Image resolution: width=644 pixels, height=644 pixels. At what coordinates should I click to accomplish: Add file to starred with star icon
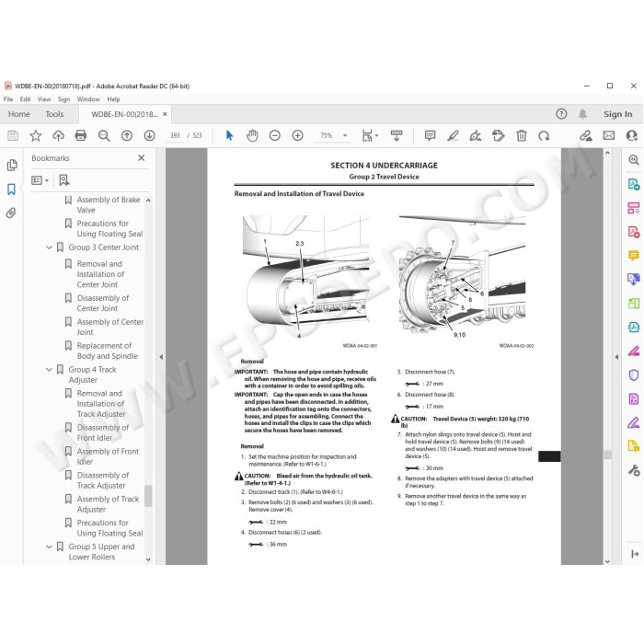(x=36, y=135)
